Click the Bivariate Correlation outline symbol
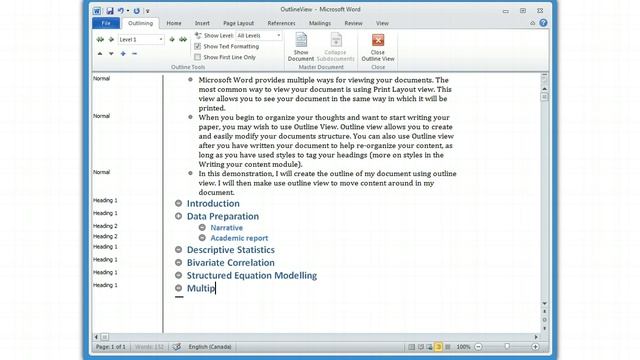Image resolution: width=640 pixels, height=360 pixels. click(x=178, y=262)
